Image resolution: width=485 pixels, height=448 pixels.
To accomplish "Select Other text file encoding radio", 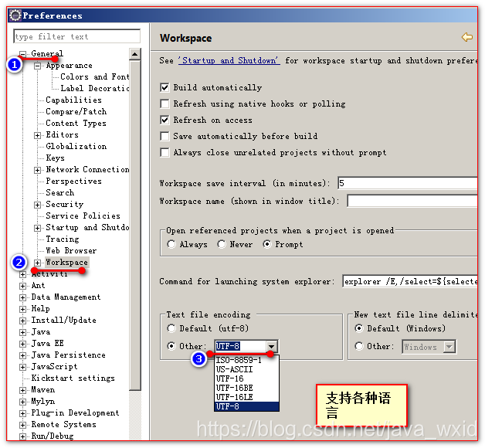I will (171, 345).
